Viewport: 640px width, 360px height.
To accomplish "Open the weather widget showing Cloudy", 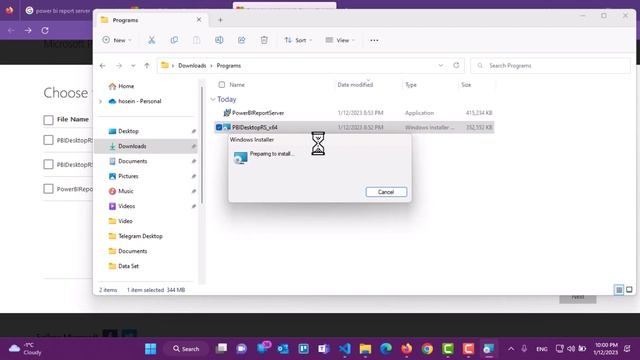I will (x=25, y=349).
